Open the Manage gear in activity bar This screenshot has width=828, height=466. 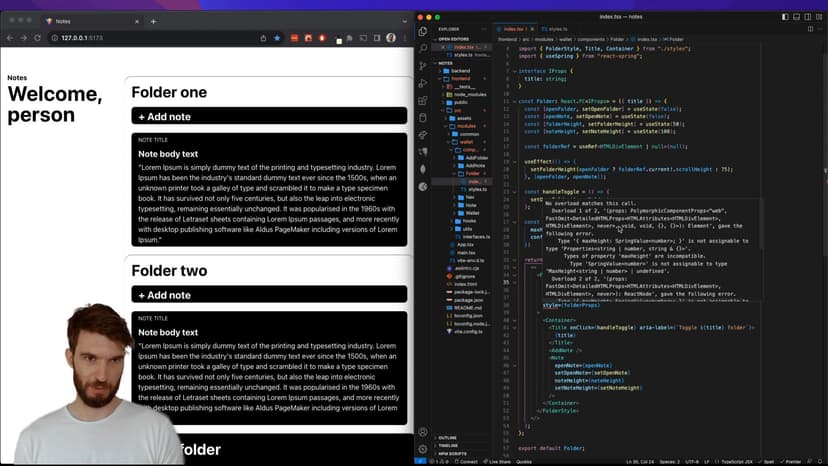click(423, 449)
